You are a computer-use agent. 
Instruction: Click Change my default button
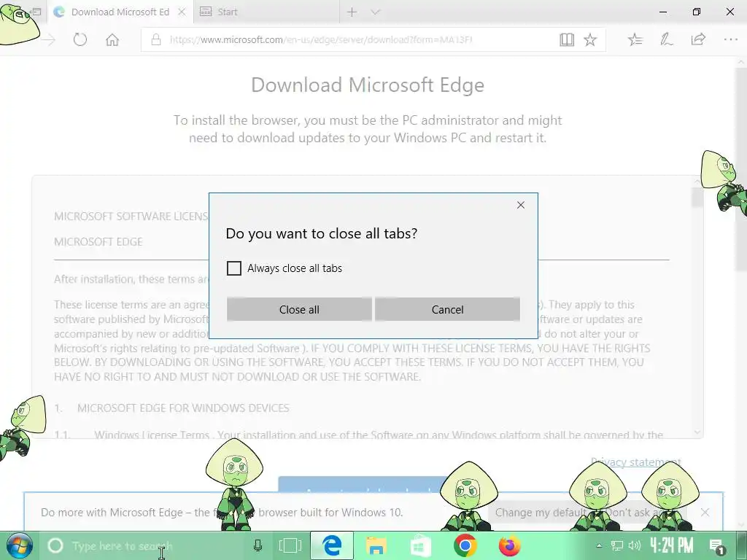click(x=541, y=513)
